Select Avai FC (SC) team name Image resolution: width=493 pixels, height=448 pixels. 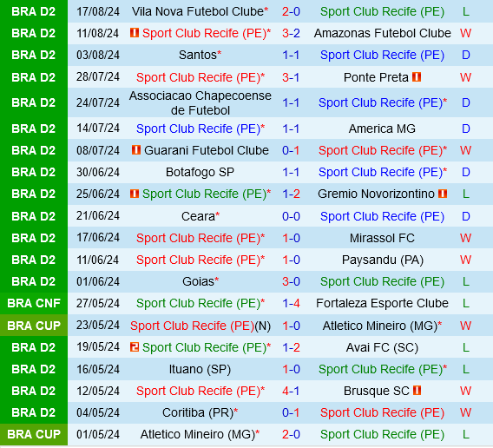[382, 347]
